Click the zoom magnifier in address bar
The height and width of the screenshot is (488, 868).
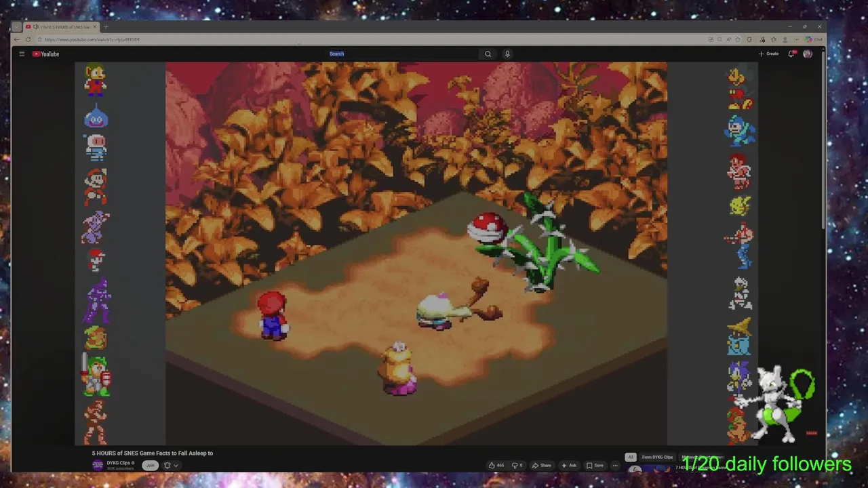[x=719, y=39]
